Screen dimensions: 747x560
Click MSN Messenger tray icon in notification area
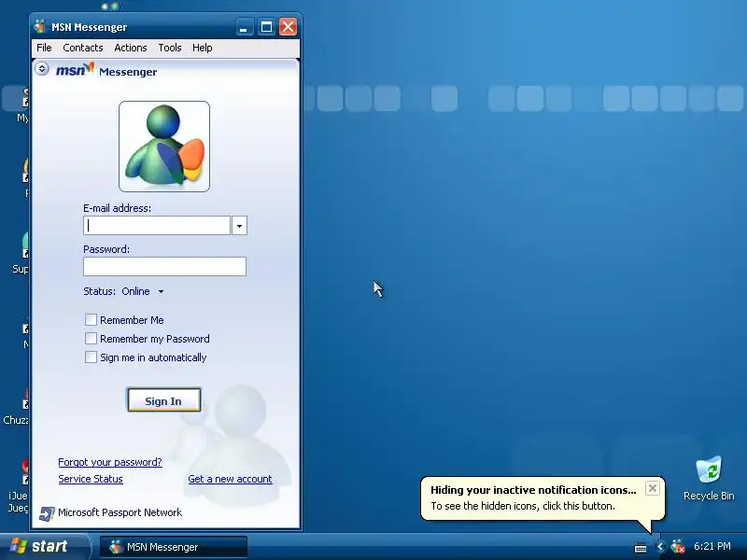click(678, 546)
